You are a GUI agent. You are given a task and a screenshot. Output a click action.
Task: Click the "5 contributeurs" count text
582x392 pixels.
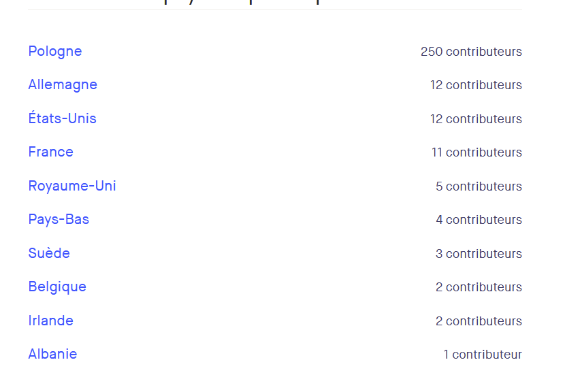tap(479, 186)
